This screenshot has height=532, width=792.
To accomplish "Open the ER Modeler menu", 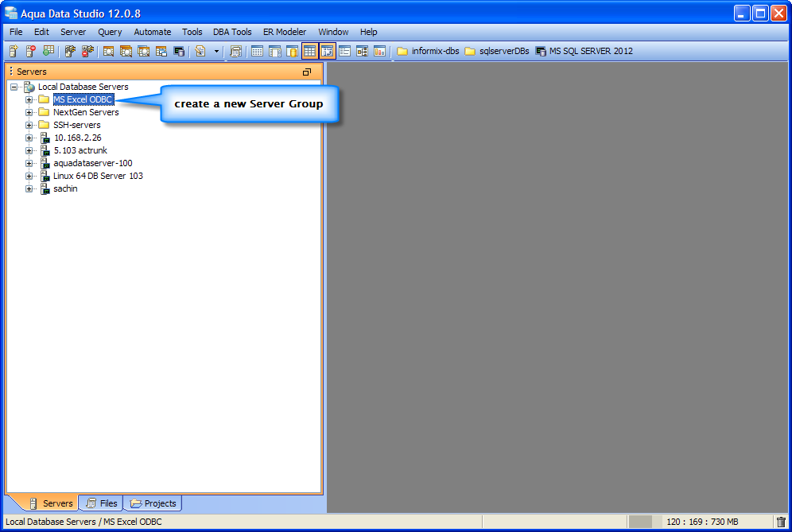I will coord(285,32).
